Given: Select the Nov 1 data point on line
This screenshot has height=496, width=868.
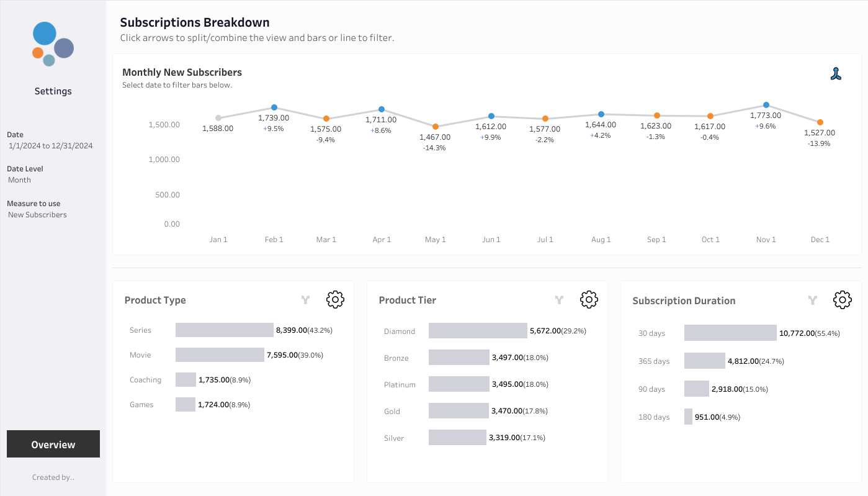Looking at the screenshot, I should coord(766,105).
